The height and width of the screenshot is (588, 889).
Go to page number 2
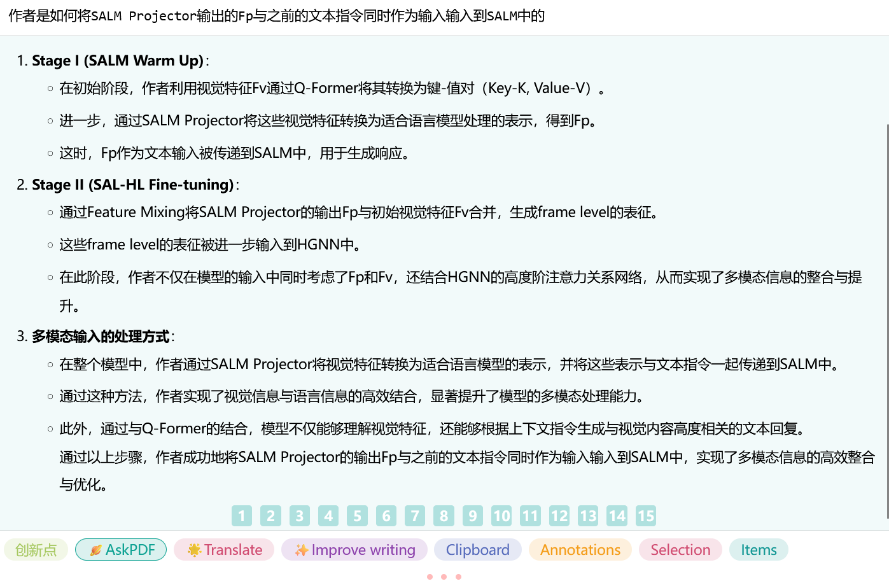point(270,515)
